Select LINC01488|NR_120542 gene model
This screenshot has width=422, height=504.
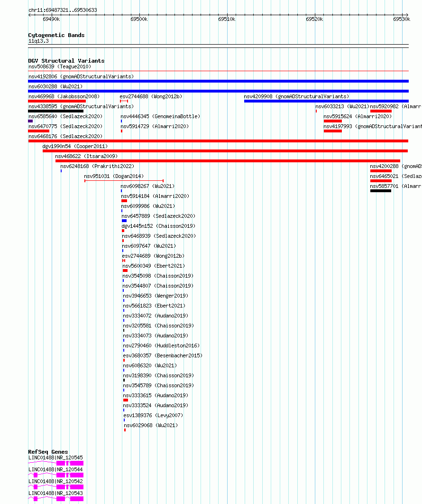tap(56, 487)
